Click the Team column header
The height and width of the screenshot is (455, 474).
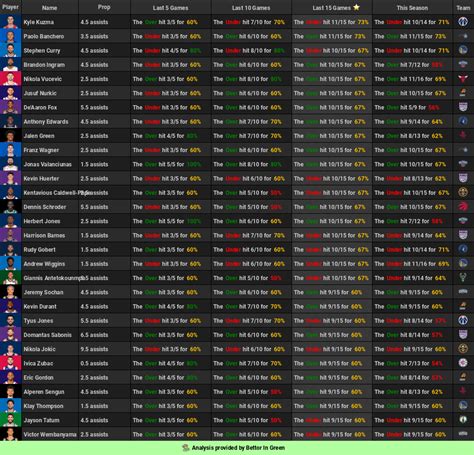click(463, 8)
